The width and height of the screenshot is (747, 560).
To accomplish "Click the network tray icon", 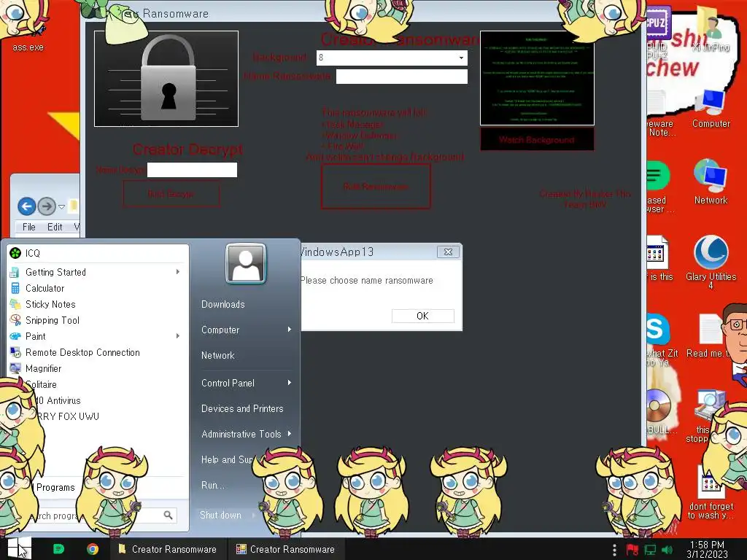I will [x=650, y=550].
